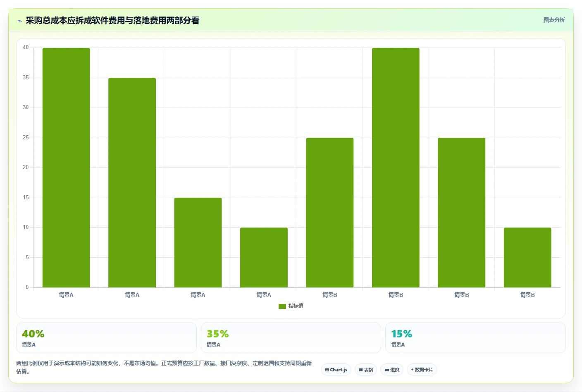Image resolution: width=582 pixels, height=392 pixels.
Task: Click the 情景A bar with value 35
Action: point(132,182)
